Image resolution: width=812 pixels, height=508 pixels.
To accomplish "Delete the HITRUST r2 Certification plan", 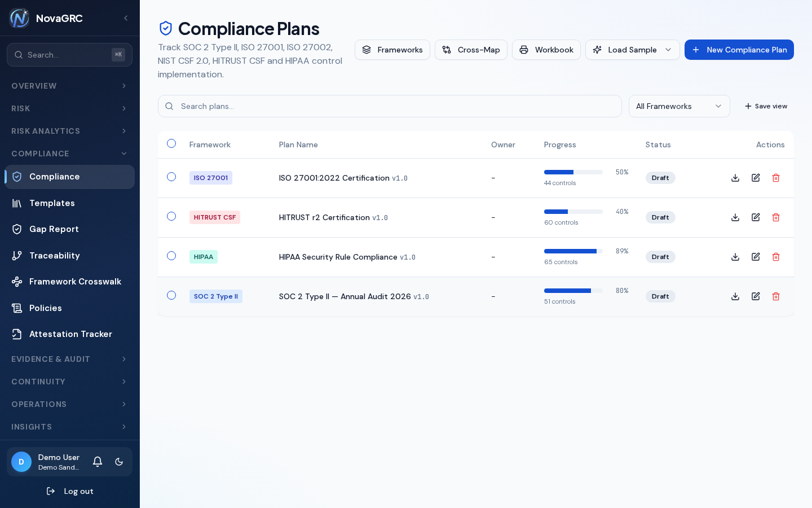I will 776,217.
